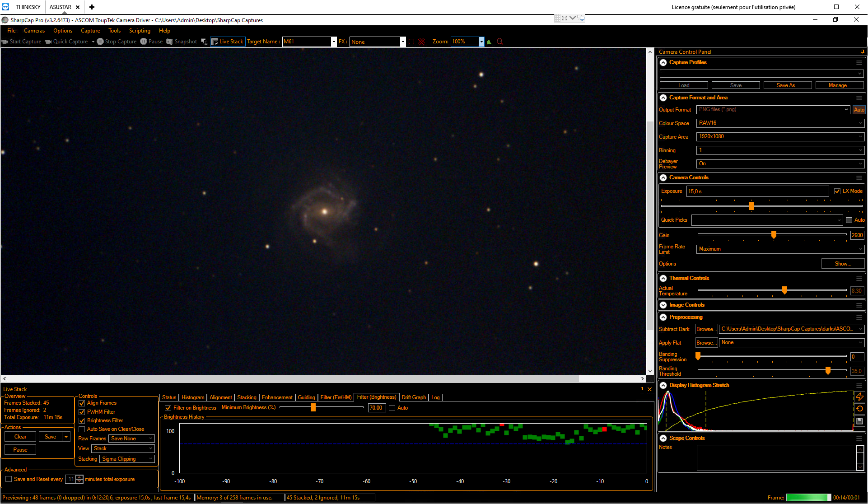
Task: Toggle the Brightness Filter checkbox
Action: point(82,421)
